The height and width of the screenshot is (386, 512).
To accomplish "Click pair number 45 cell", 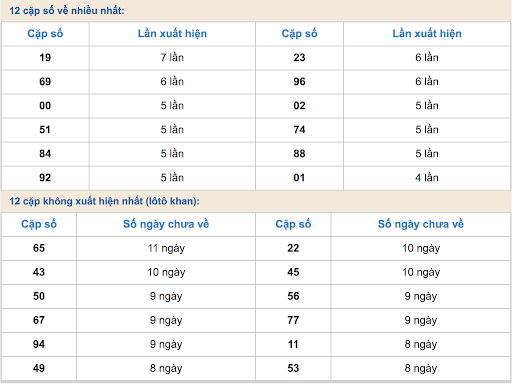I will (x=293, y=272).
